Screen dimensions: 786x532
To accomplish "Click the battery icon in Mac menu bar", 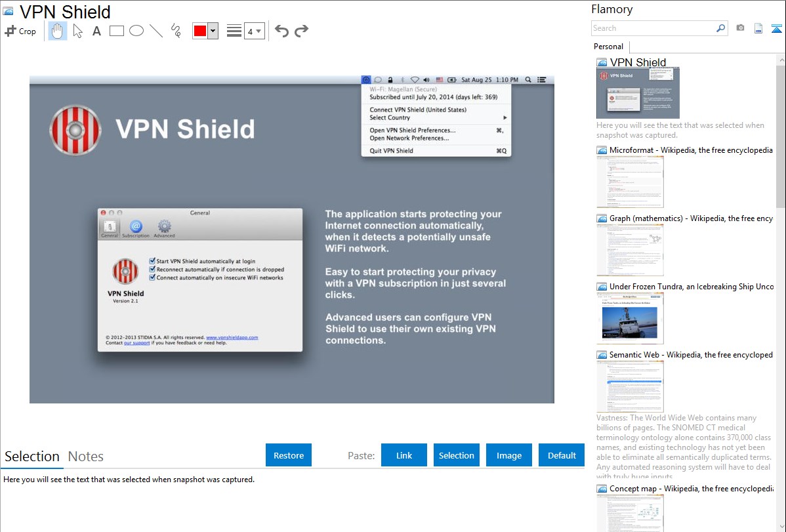I will (452, 80).
